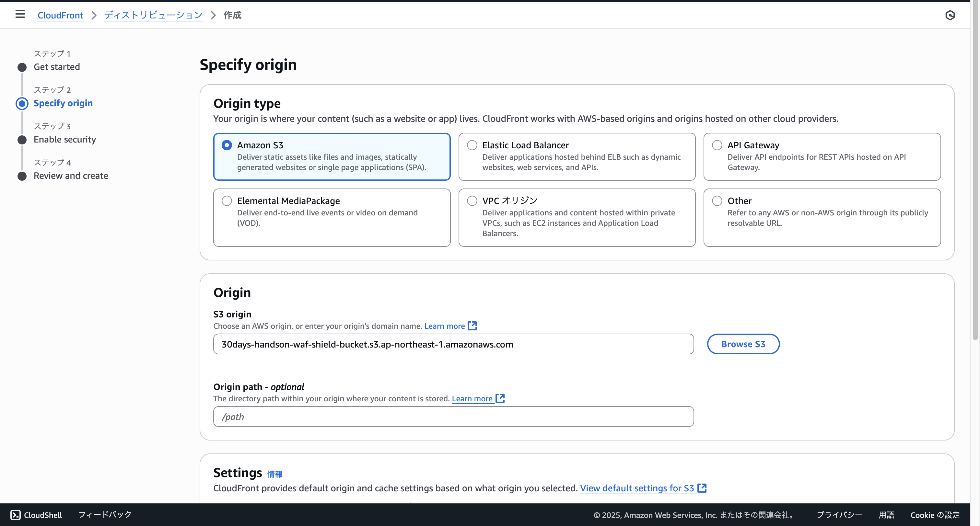
Task: Go to Review and create step
Action: point(71,176)
